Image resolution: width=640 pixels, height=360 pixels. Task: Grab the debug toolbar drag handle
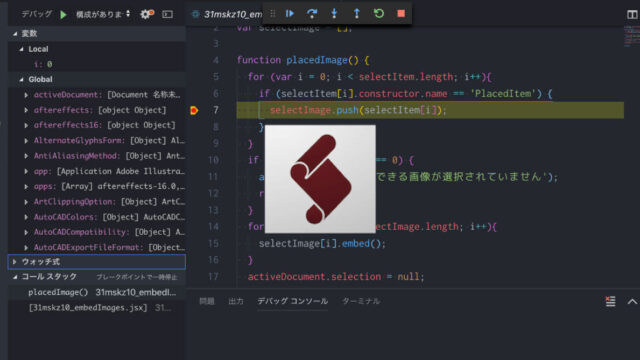[x=273, y=13]
